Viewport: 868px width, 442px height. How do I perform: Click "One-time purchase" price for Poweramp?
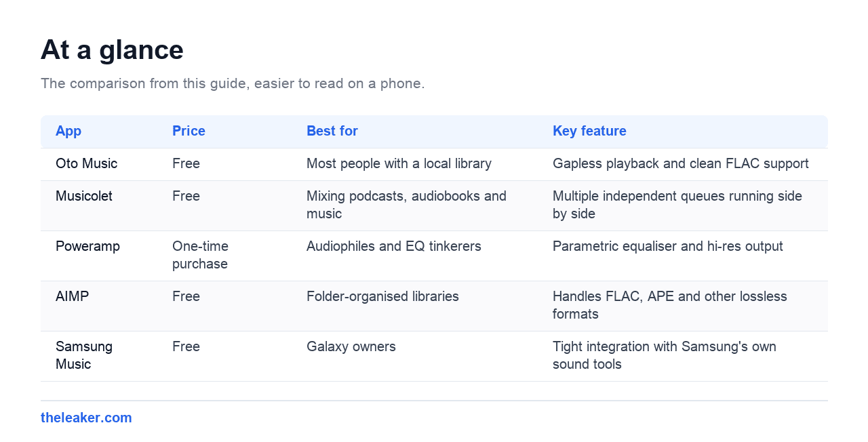click(200, 255)
